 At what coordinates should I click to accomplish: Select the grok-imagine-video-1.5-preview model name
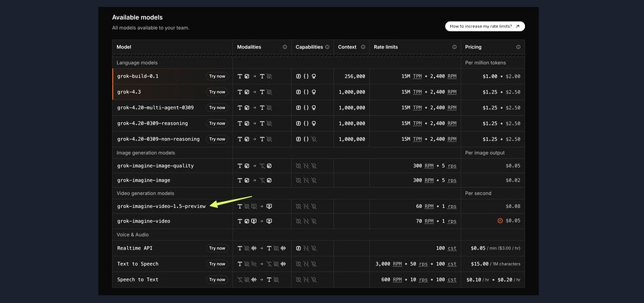pyautogui.click(x=161, y=207)
